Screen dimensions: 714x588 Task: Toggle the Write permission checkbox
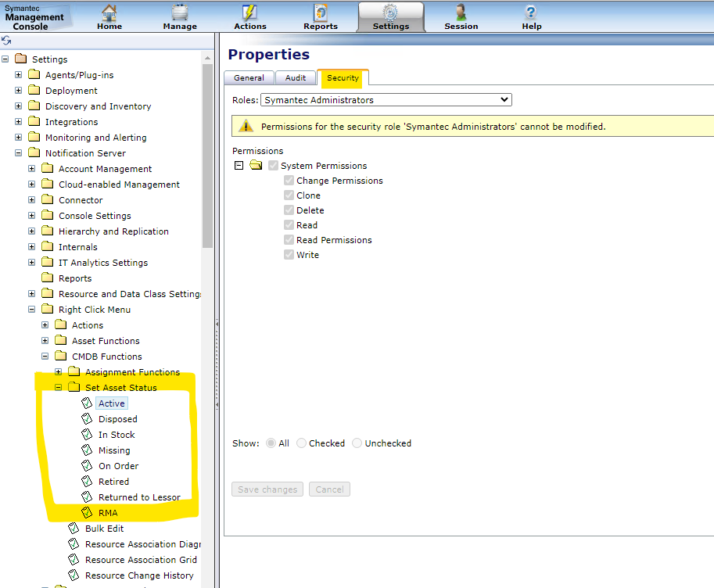coord(289,255)
